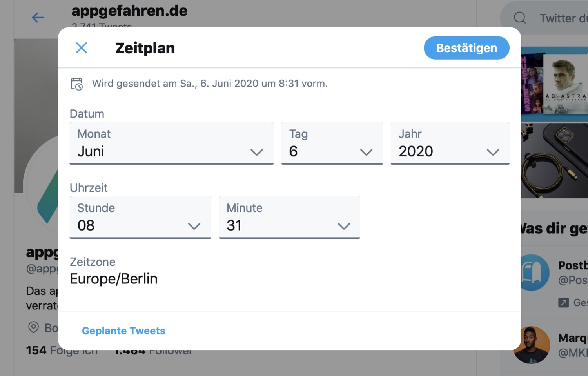Open the Stunde dropdown showing 08
Image resolution: width=588 pixels, height=376 pixels.
tap(140, 218)
